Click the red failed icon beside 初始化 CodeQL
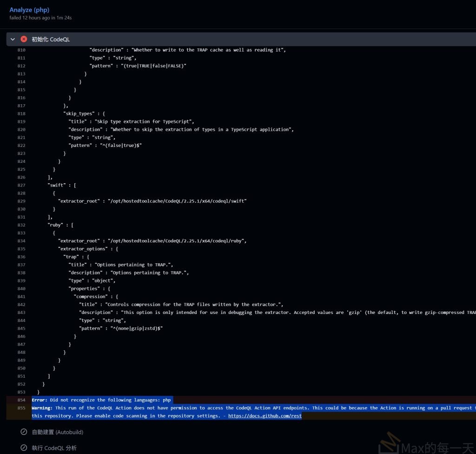The width and height of the screenshot is (476, 454). point(24,40)
